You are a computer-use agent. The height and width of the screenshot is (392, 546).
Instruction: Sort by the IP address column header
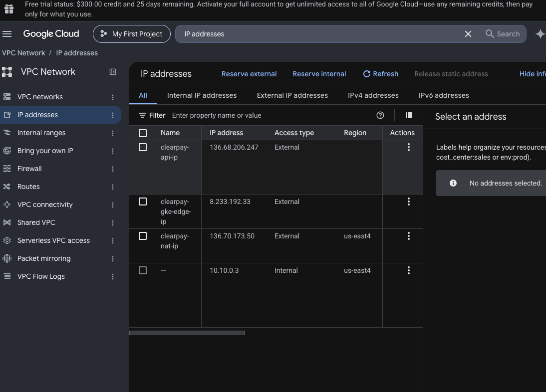(227, 133)
